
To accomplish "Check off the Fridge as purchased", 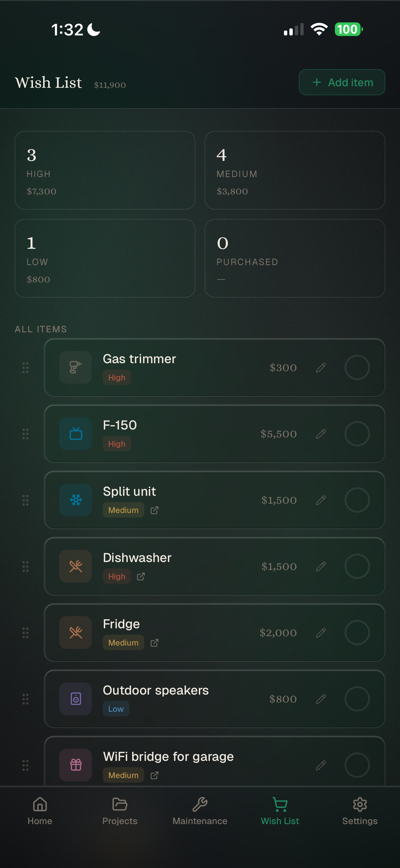I will point(357,633).
